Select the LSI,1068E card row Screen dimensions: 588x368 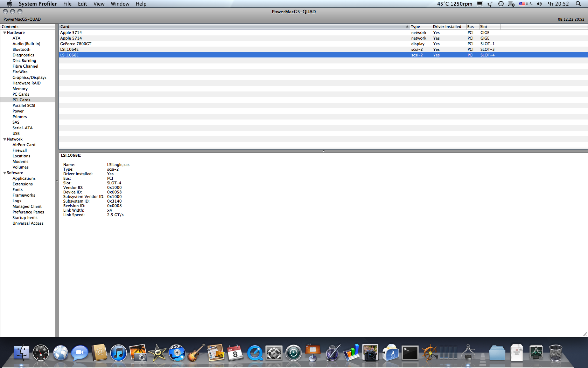[323, 55]
